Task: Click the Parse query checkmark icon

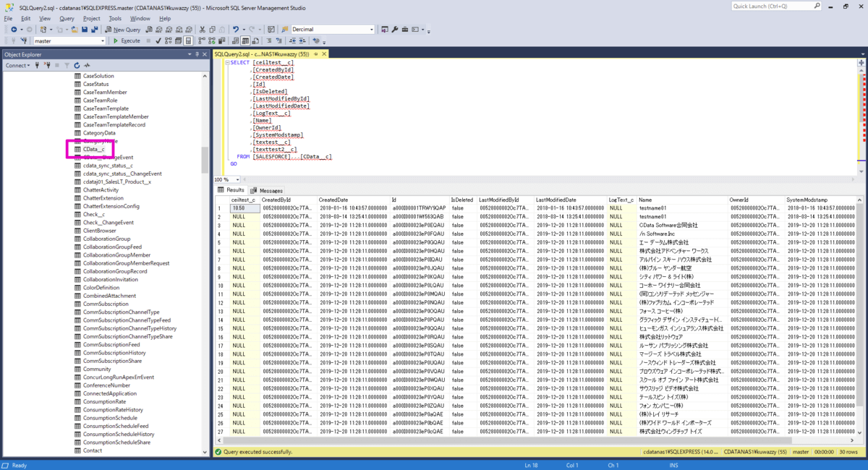Action: point(158,40)
